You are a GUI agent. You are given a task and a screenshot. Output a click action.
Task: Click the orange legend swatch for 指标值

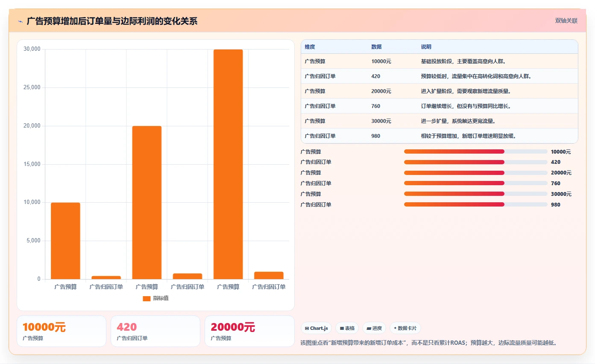[147, 298]
